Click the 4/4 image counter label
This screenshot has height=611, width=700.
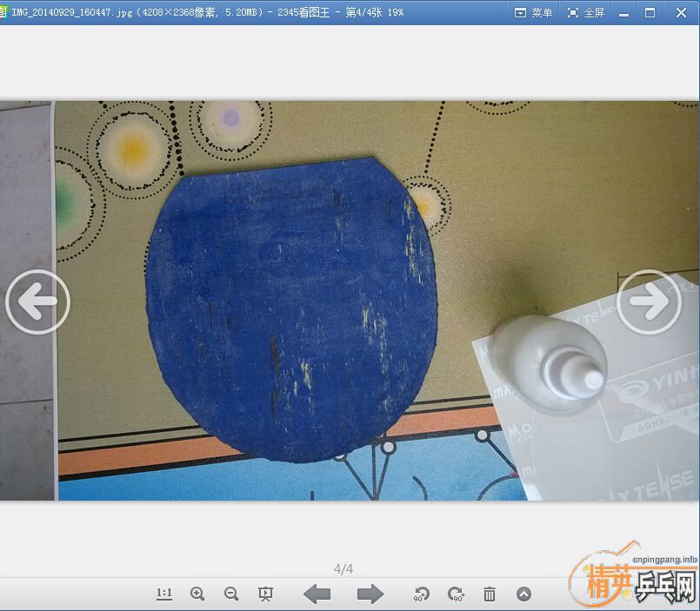coord(343,569)
